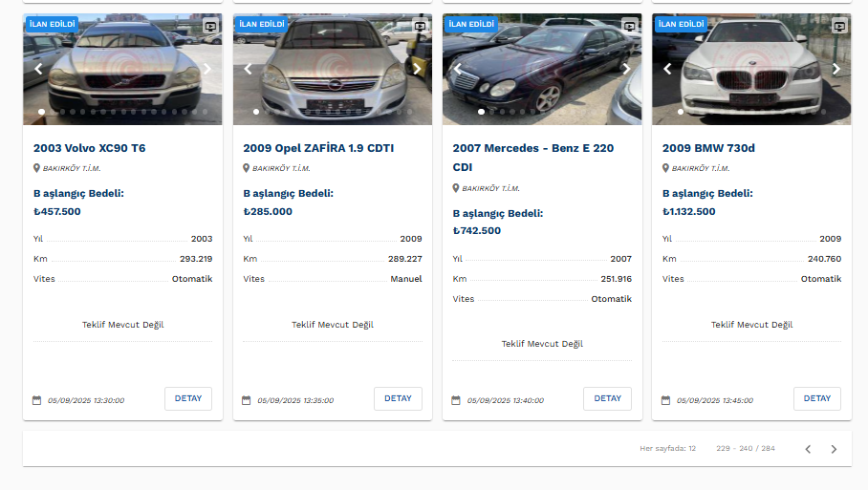Open DETAY for Volvo XC90 T6

click(x=188, y=398)
